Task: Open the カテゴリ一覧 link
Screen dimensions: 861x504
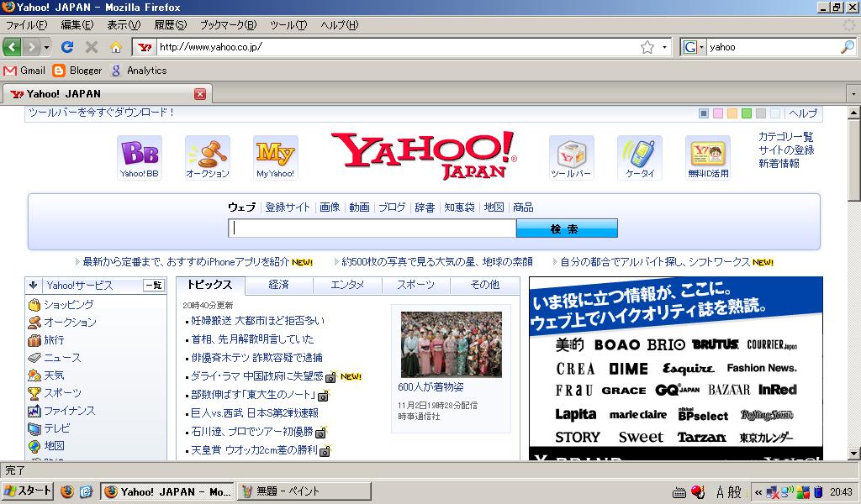Action: [786, 137]
